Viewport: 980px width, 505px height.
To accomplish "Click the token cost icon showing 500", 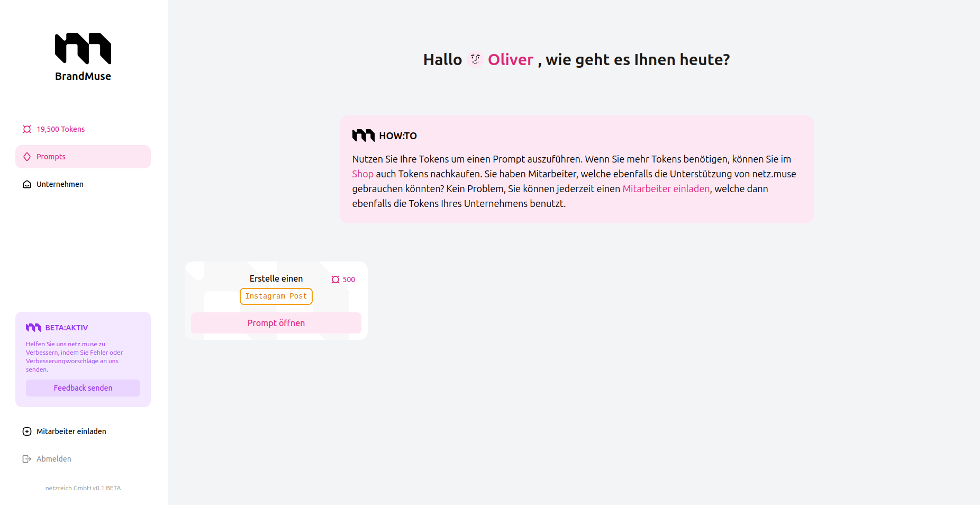I will [x=335, y=279].
